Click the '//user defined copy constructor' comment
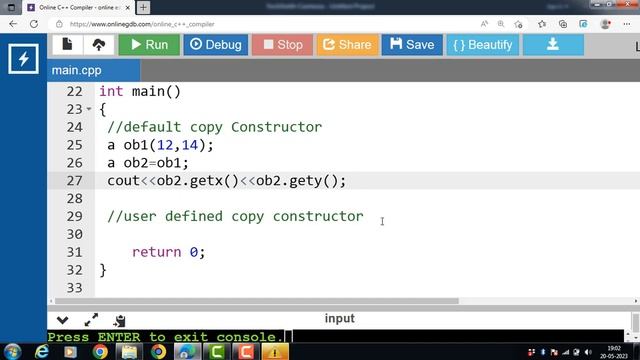This screenshot has width=640, height=360. coord(236,216)
